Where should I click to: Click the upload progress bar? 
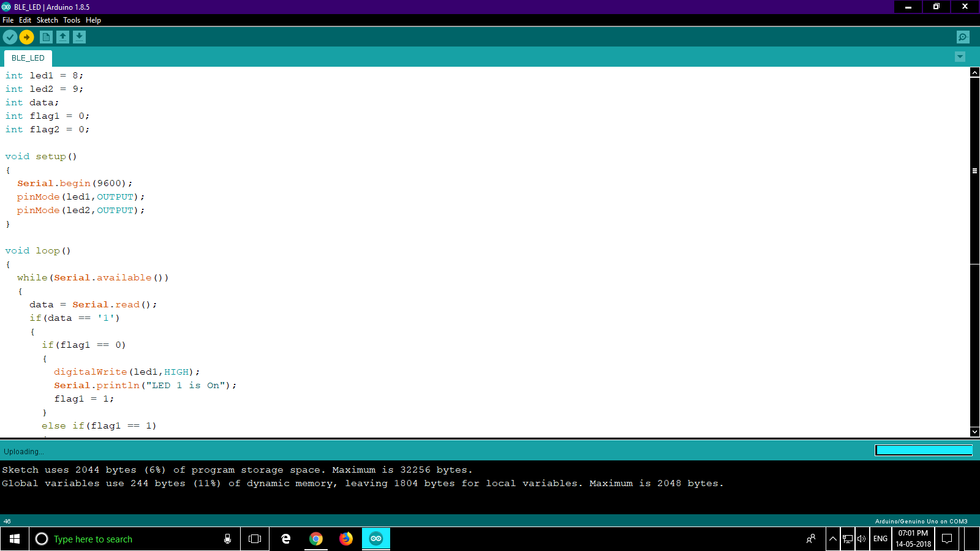[x=924, y=451]
